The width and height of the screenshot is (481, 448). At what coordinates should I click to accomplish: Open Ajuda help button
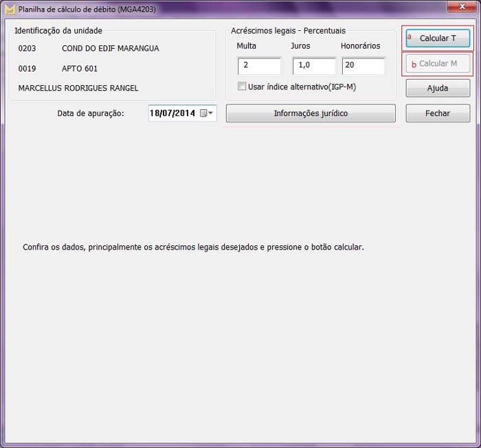click(x=438, y=88)
